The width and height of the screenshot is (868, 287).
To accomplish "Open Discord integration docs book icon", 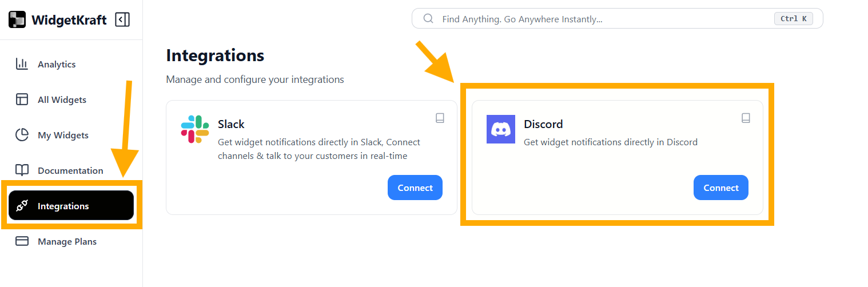I will pyautogui.click(x=746, y=118).
